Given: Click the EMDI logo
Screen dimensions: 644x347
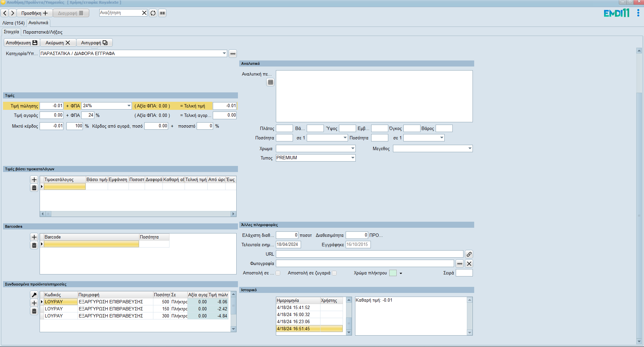Looking at the screenshot, I should point(616,13).
